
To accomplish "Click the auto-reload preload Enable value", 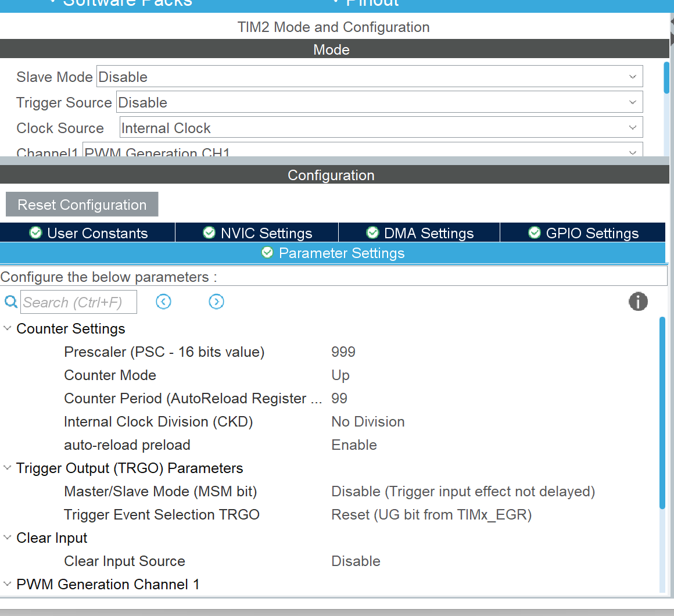I will point(354,445).
